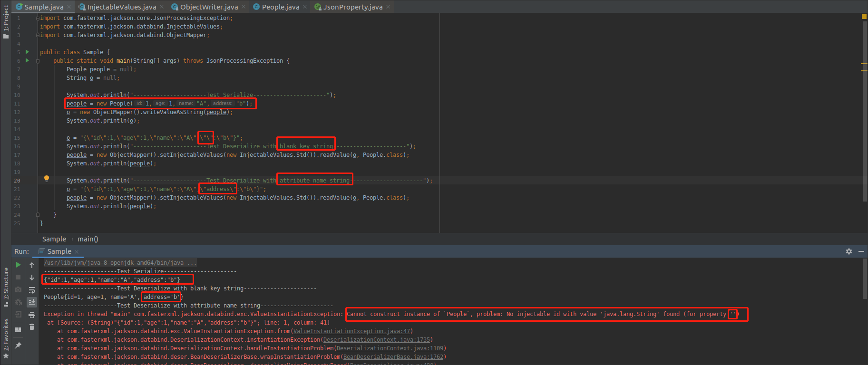
Task: Click the lightbulb intention icon on line 20
Action: pyautogui.click(x=47, y=179)
